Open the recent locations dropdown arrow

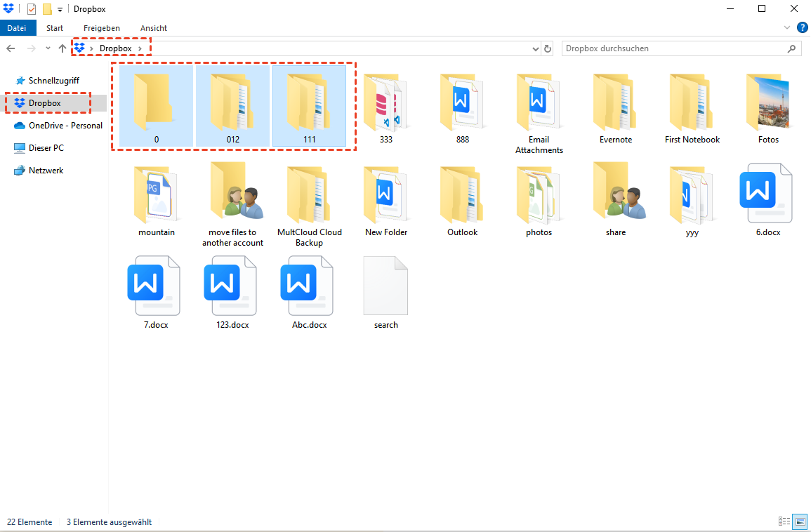tap(48, 48)
